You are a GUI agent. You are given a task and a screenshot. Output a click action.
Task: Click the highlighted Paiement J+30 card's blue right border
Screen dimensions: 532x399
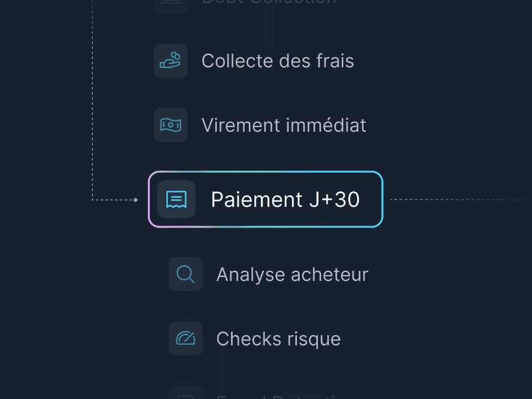(x=382, y=199)
